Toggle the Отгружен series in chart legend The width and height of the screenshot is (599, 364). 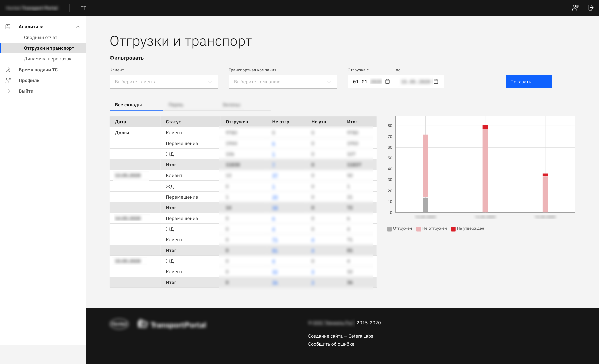(400, 229)
